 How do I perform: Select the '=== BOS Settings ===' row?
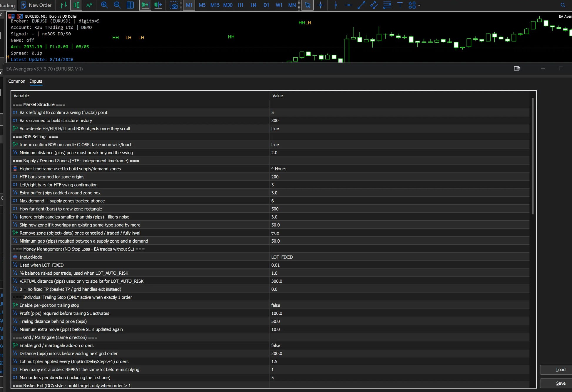(x=270, y=137)
